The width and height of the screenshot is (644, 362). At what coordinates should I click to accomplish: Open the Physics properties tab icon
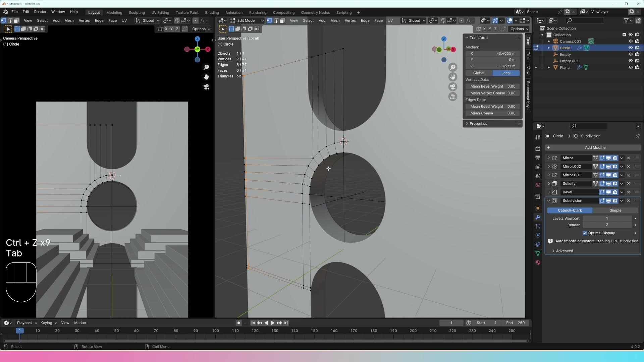[538, 235]
